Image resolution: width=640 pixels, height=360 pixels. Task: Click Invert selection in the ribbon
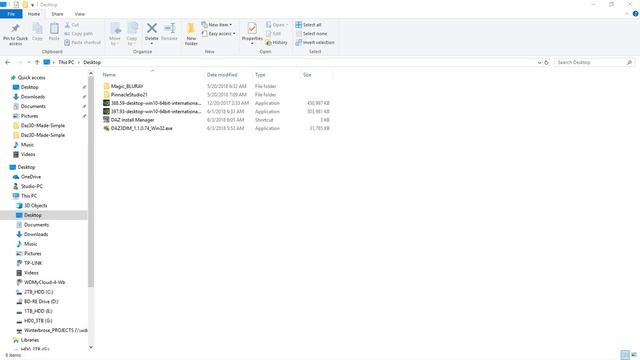click(315, 42)
